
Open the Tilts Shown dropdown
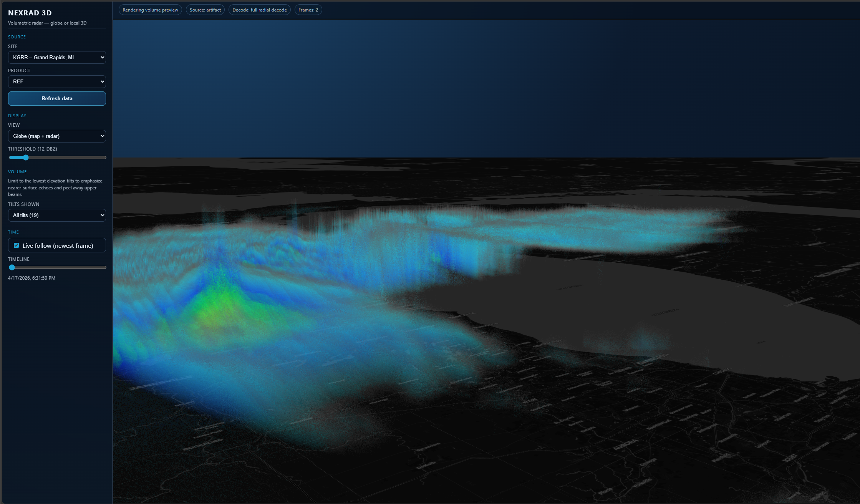point(57,215)
